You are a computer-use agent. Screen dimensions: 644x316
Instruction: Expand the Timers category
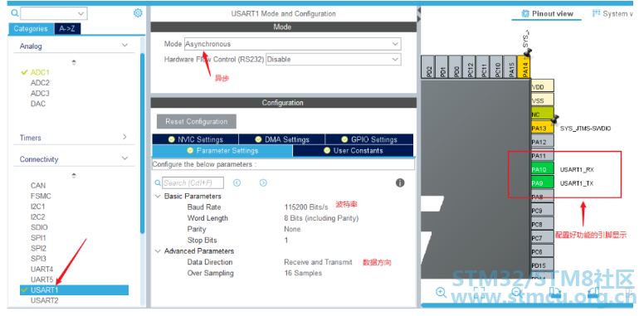[124, 137]
